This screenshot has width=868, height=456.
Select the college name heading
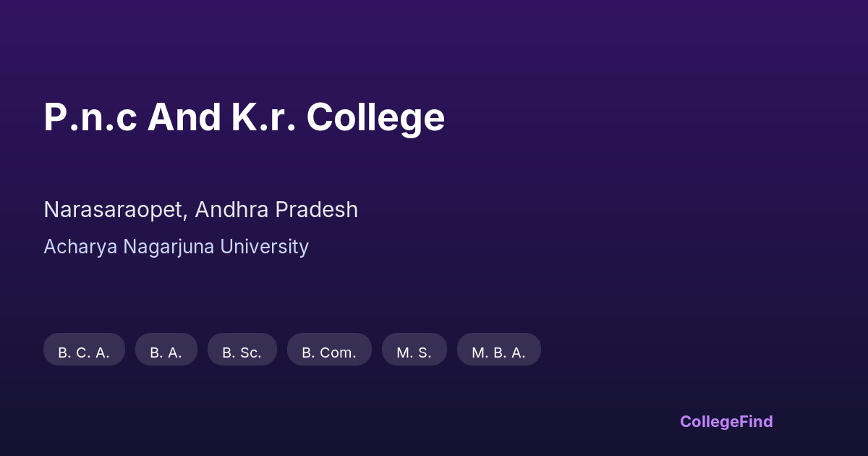click(244, 117)
